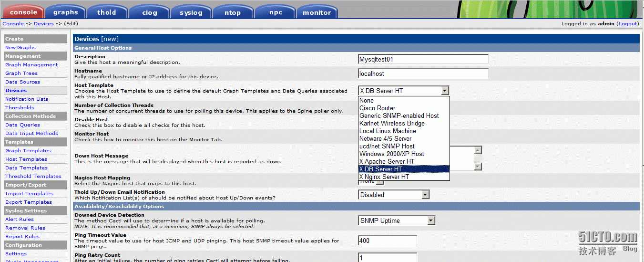Image resolution: width=644 pixels, height=262 pixels.
Task: Open Alert Rules in sidebar
Action: pos(20,219)
